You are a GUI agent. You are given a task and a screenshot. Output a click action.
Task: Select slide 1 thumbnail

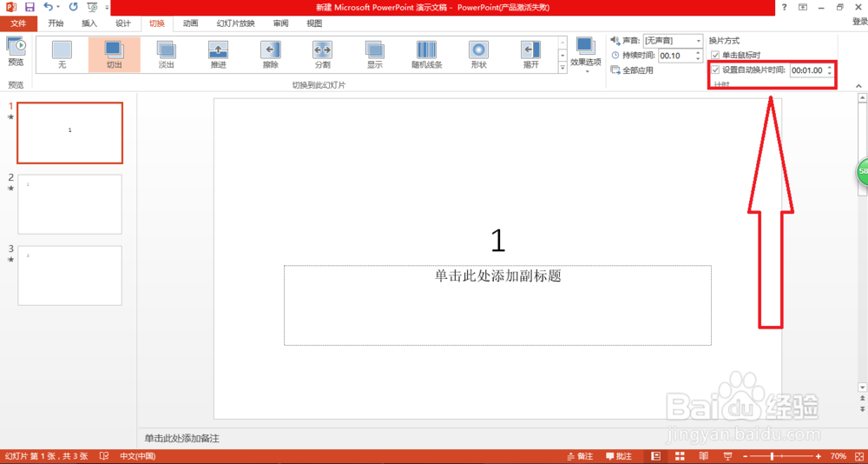69,133
